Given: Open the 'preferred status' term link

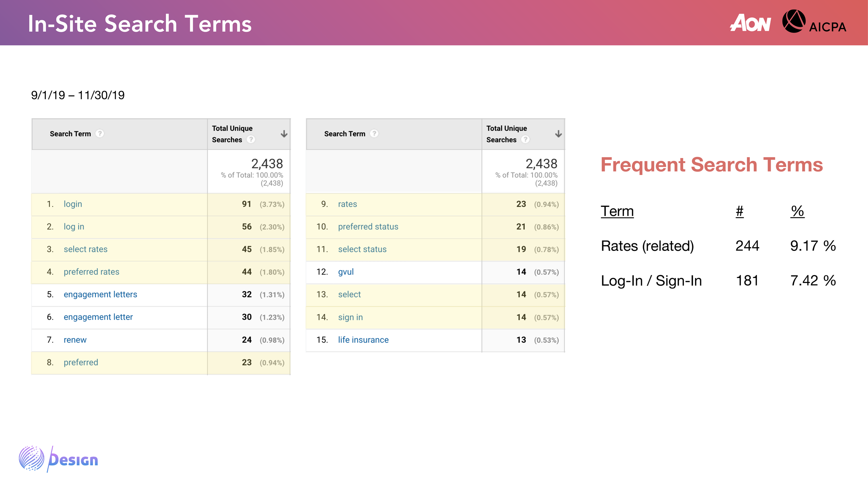Looking at the screenshot, I should [368, 227].
